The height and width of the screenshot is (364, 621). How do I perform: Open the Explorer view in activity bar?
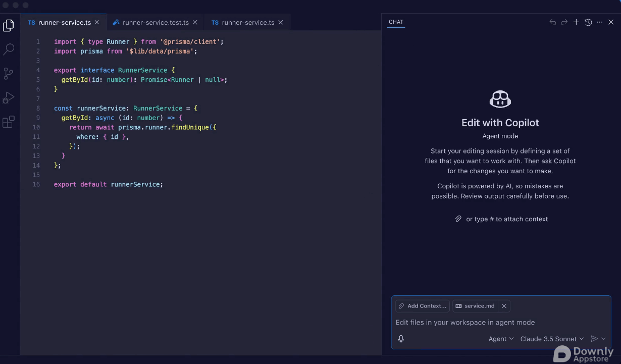tap(9, 26)
